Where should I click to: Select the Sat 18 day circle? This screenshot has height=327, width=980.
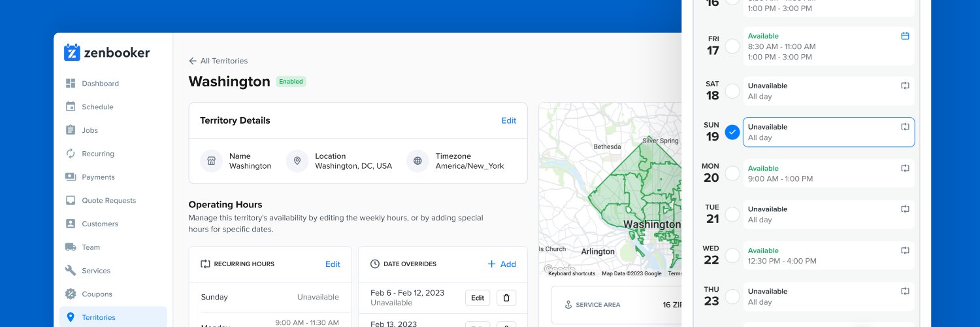pos(732,91)
